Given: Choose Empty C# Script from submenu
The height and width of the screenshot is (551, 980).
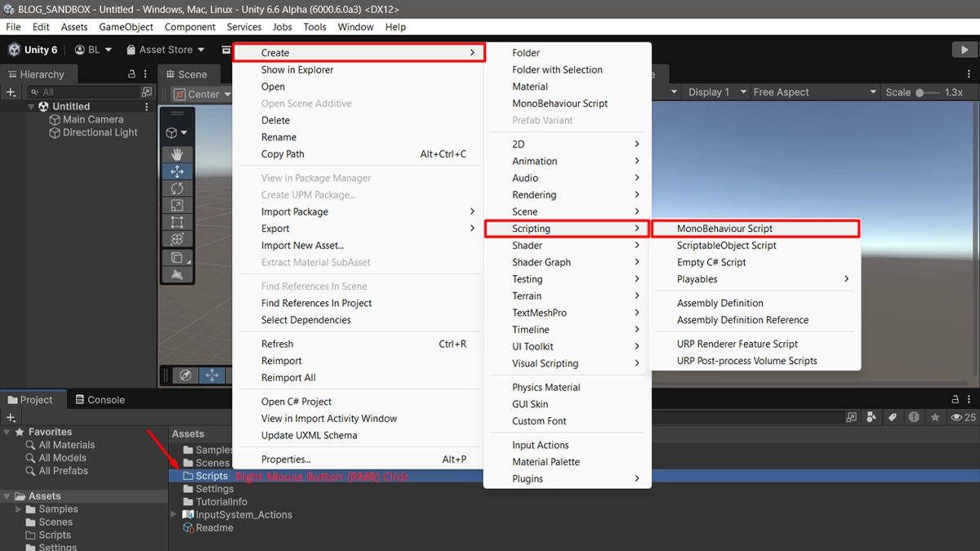Looking at the screenshot, I should [755, 262].
